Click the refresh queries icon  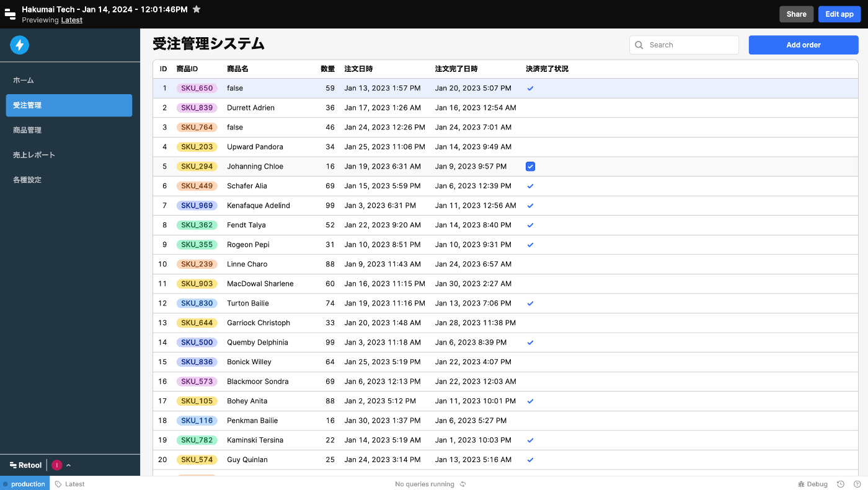pyautogui.click(x=463, y=484)
